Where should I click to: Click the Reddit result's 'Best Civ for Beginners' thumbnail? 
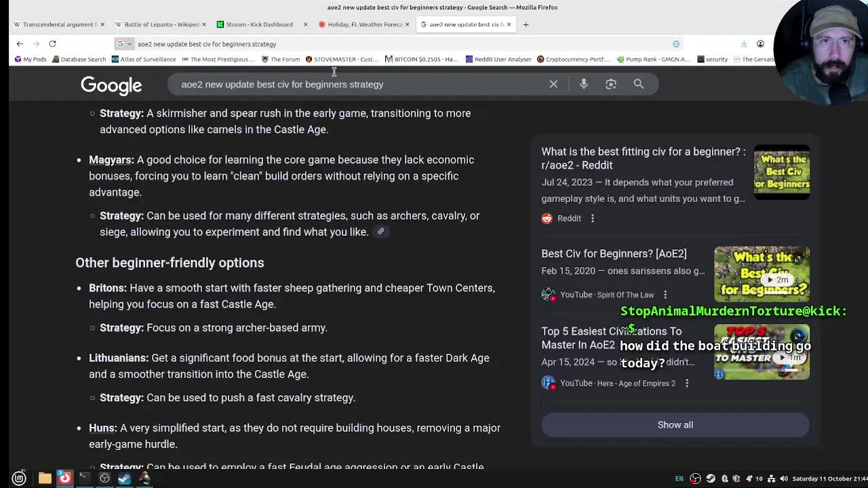click(782, 172)
